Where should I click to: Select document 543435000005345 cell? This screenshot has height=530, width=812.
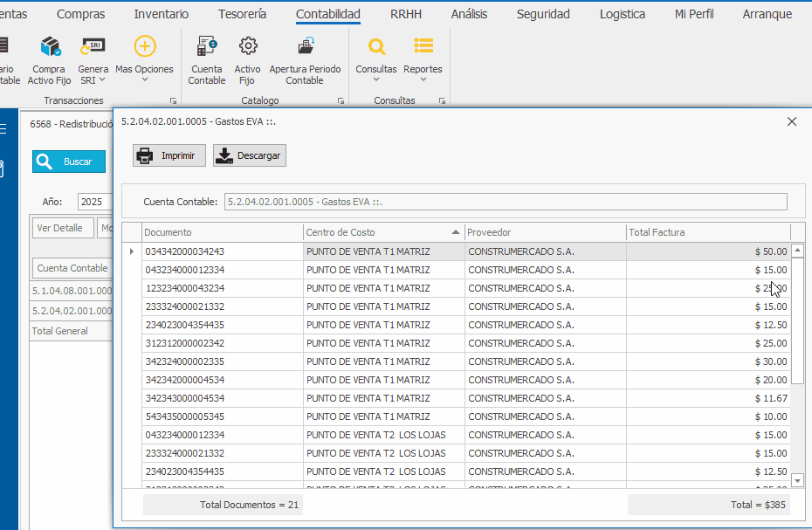(x=222, y=416)
